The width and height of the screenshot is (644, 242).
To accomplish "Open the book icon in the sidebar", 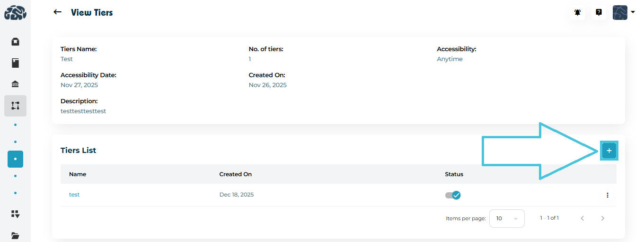I will click(x=15, y=63).
